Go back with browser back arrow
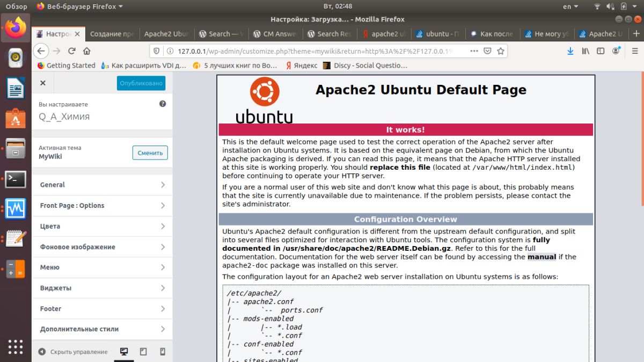Viewport: 644px width, 362px height. pyautogui.click(x=41, y=51)
